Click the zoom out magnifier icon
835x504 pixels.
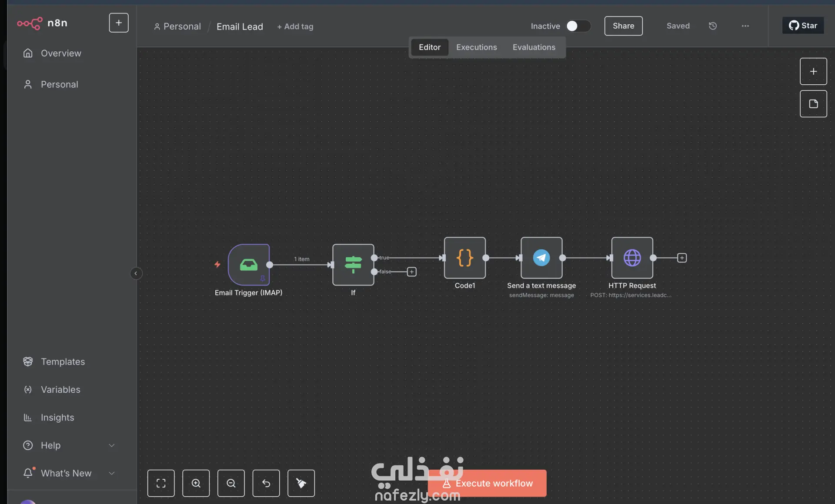click(x=231, y=483)
